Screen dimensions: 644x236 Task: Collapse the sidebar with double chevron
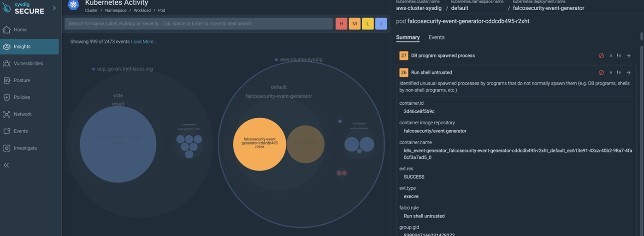pos(6,165)
